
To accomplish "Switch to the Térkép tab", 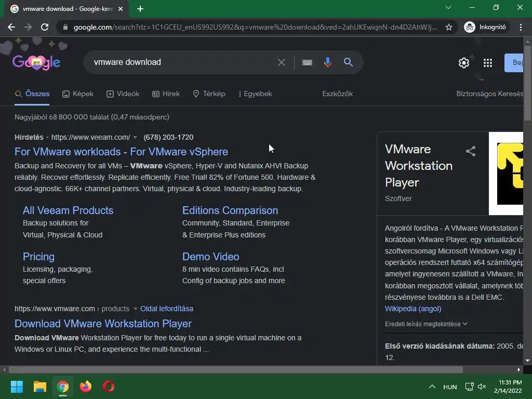I will pos(209,94).
